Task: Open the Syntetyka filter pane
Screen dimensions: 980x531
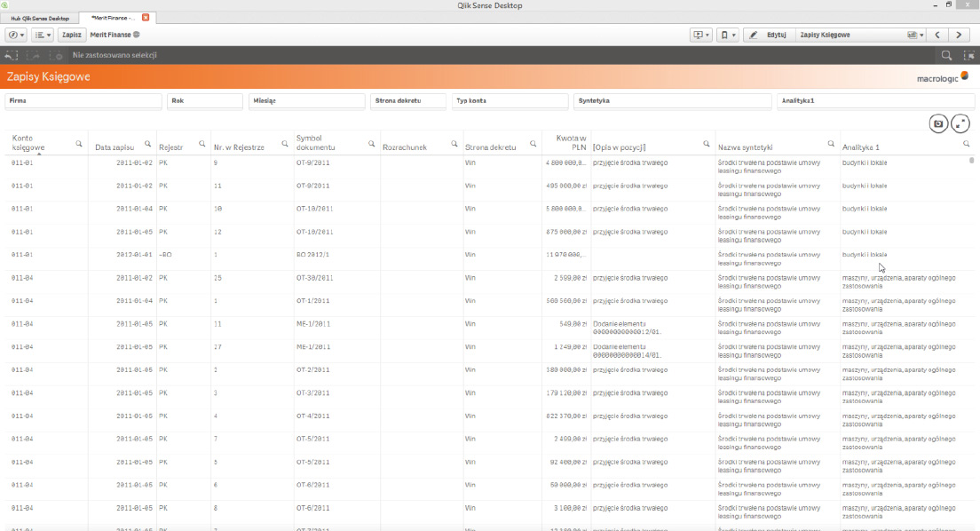Action: (x=672, y=101)
